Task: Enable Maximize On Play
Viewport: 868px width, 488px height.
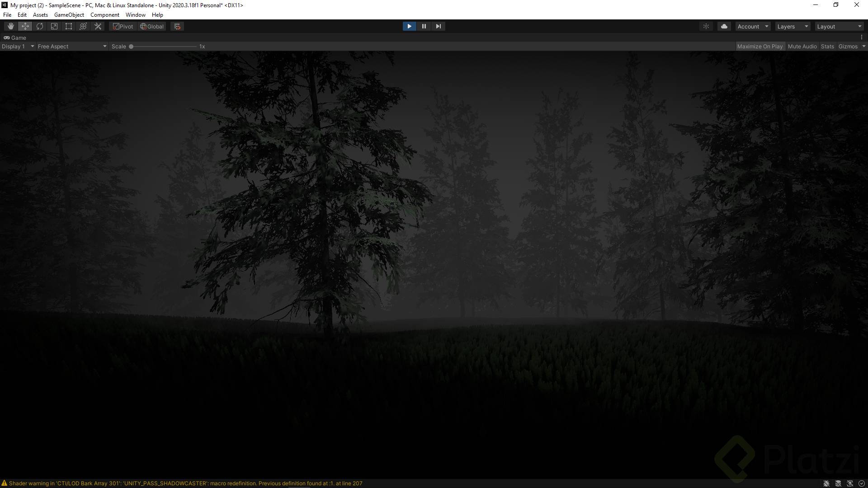Action: click(x=760, y=46)
